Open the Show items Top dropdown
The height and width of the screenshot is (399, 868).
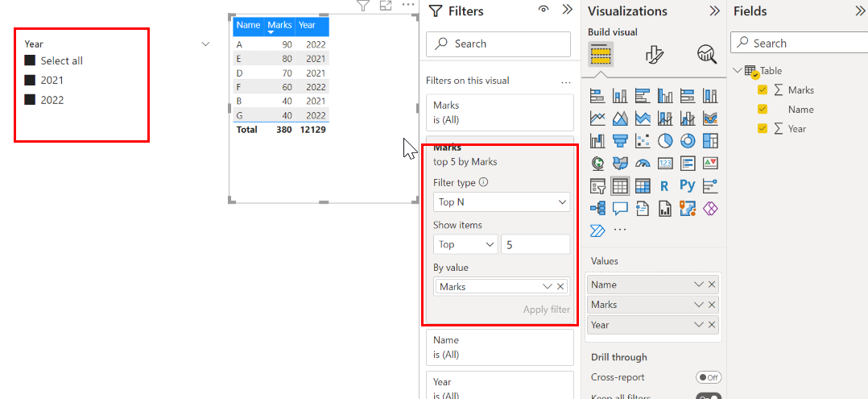[x=465, y=244]
